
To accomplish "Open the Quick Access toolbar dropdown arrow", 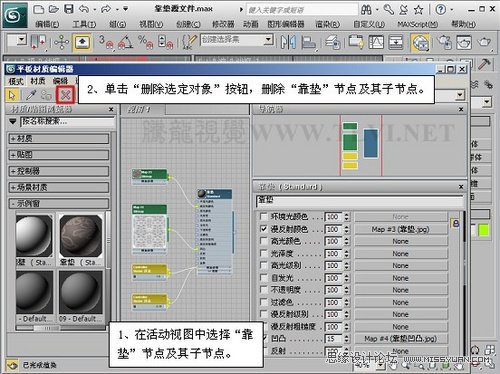I will pos(126,9).
